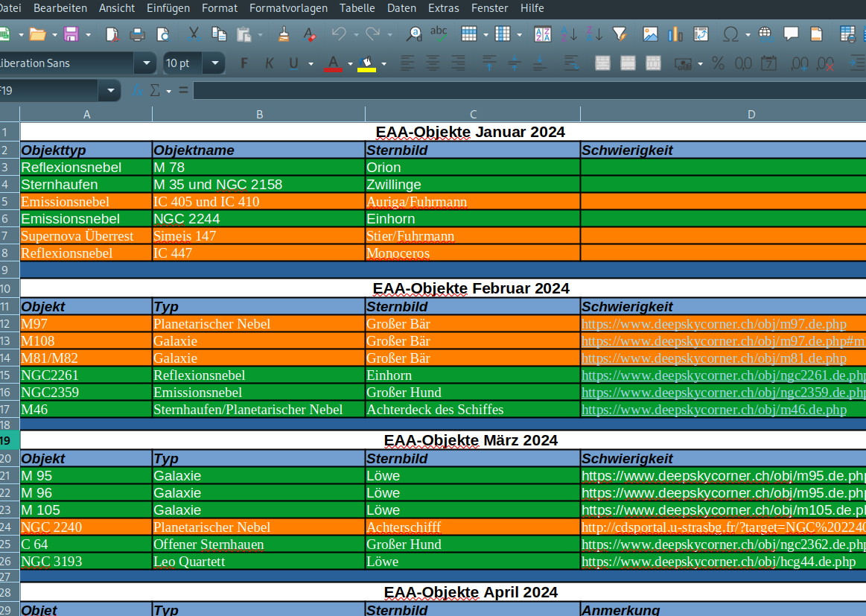Expand the paste options dropdown
Viewport: 866px width, 616px height.
260,35
